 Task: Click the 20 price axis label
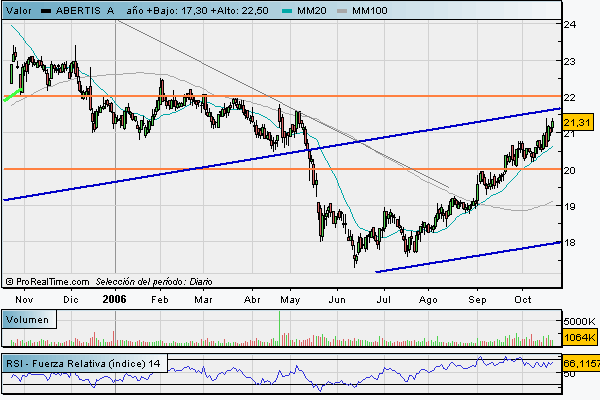tap(569, 170)
